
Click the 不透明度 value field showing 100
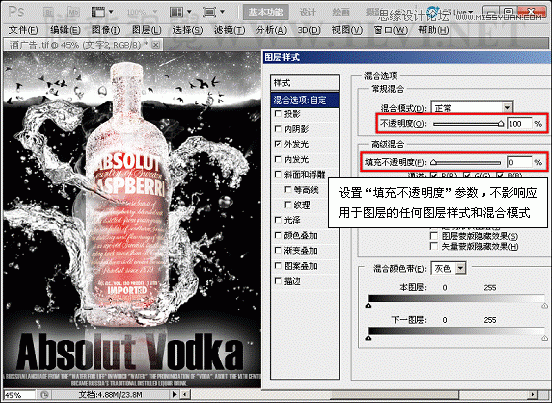point(519,124)
